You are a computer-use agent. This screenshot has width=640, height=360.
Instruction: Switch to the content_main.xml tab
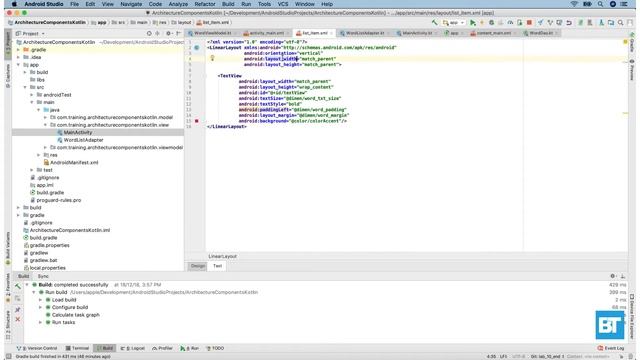[x=493, y=33]
